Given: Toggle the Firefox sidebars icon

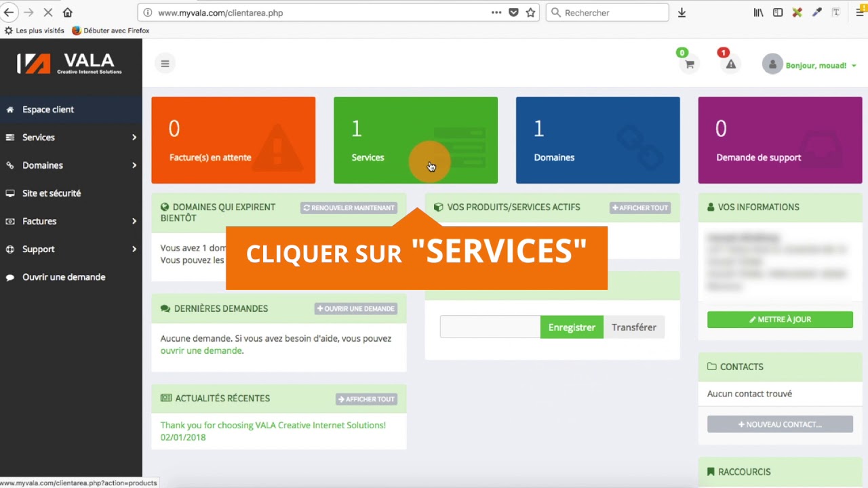Looking at the screenshot, I should [x=778, y=12].
